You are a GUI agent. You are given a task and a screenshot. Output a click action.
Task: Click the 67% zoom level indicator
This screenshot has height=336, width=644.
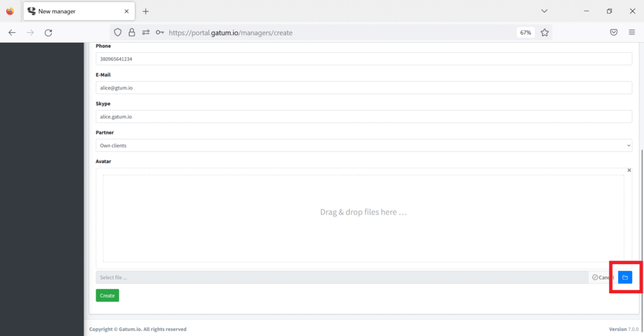(x=525, y=33)
